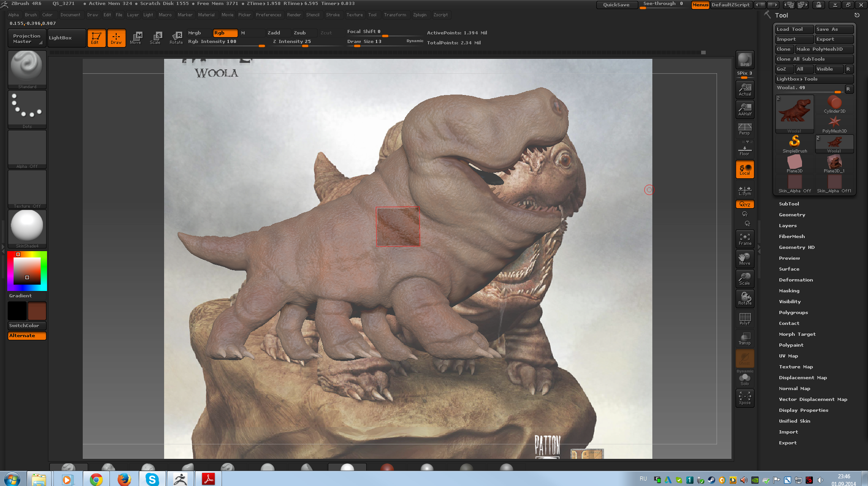Select the top-shelf Move tool

(136, 38)
